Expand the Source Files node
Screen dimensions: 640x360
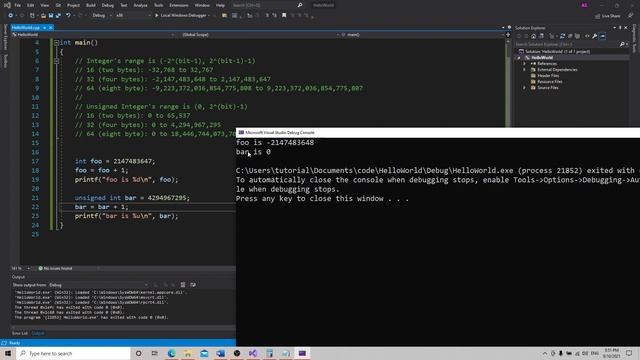coord(525,88)
